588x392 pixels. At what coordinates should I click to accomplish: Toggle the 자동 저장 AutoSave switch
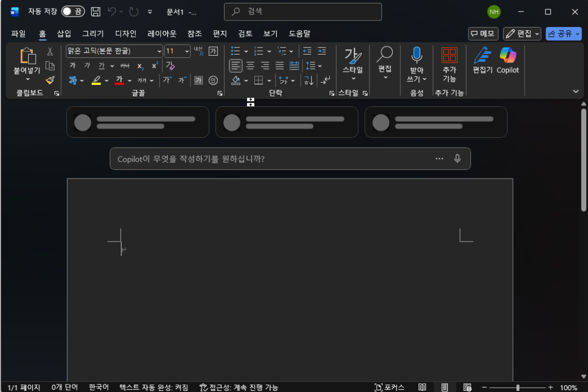tap(73, 11)
